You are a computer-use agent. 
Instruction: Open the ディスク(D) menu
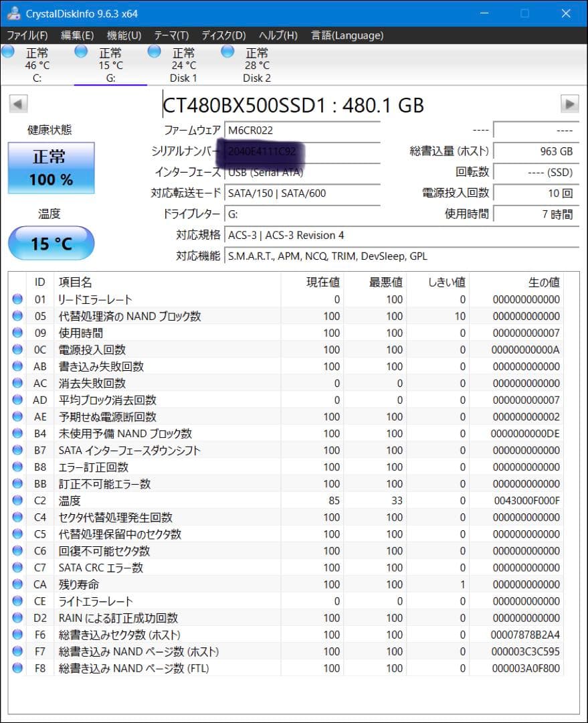[x=223, y=35]
